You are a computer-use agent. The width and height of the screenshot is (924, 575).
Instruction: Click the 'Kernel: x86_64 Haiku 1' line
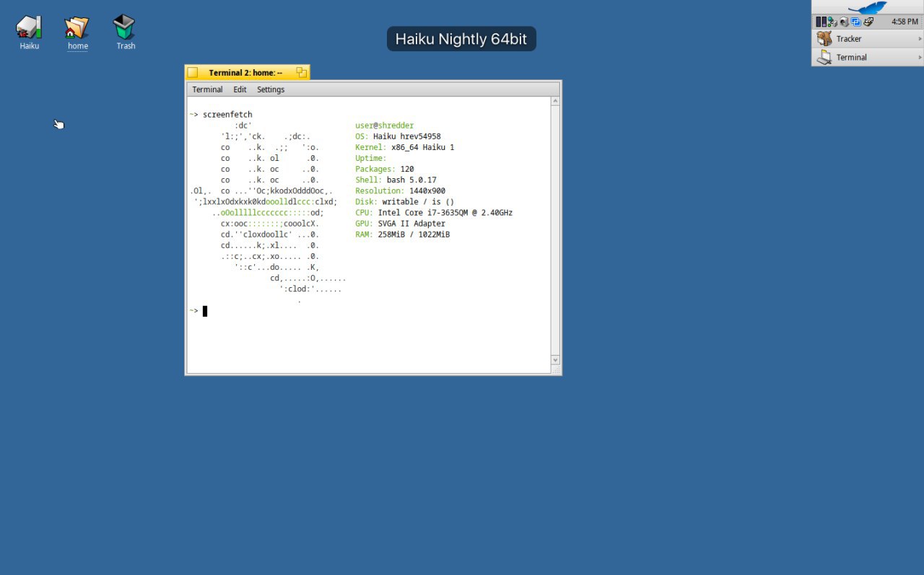point(404,147)
